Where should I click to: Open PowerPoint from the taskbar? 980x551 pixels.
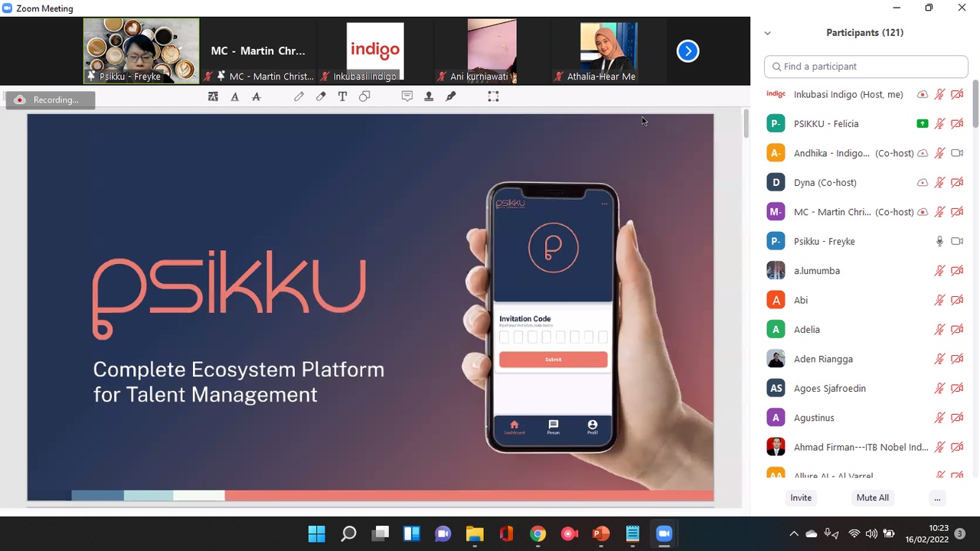601,533
